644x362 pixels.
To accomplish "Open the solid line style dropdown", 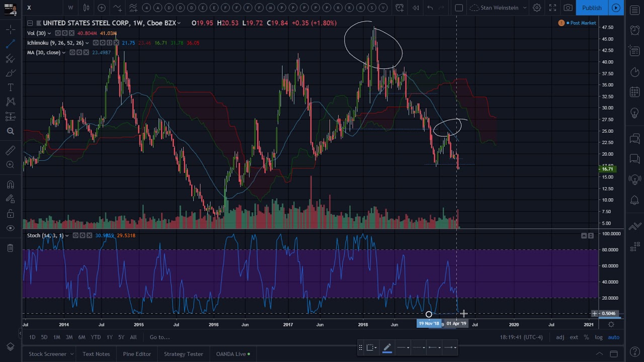I will tap(403, 347).
